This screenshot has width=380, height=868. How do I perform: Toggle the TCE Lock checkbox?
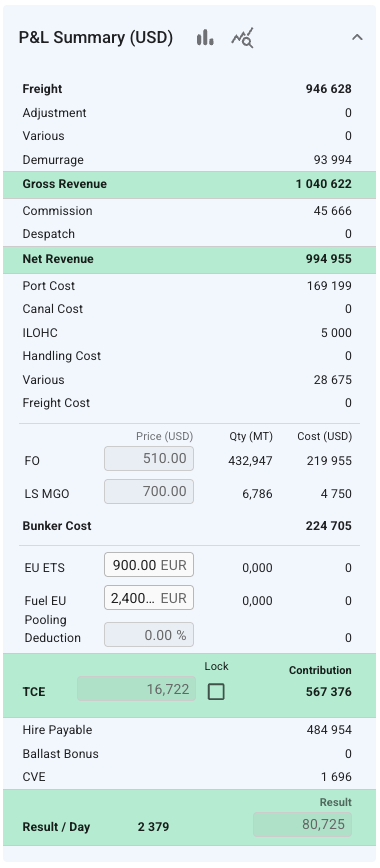(x=216, y=691)
